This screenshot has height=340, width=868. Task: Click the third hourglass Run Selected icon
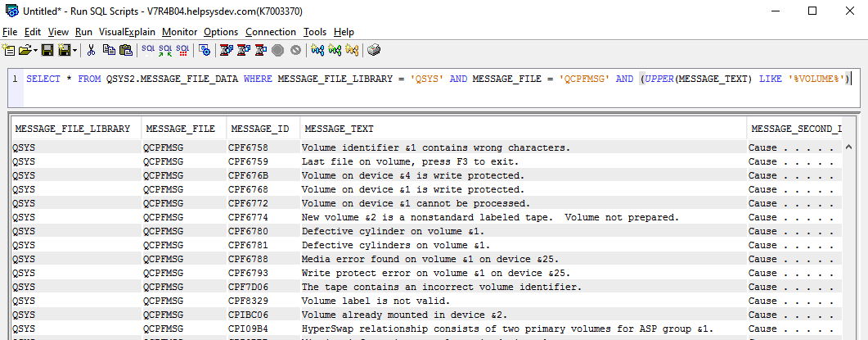(x=260, y=50)
